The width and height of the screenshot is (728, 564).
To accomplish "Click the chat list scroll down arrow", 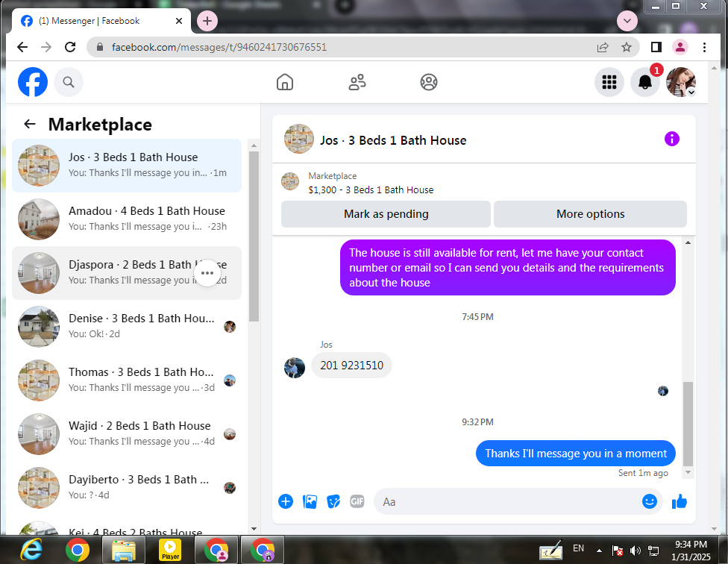I will pos(254,529).
